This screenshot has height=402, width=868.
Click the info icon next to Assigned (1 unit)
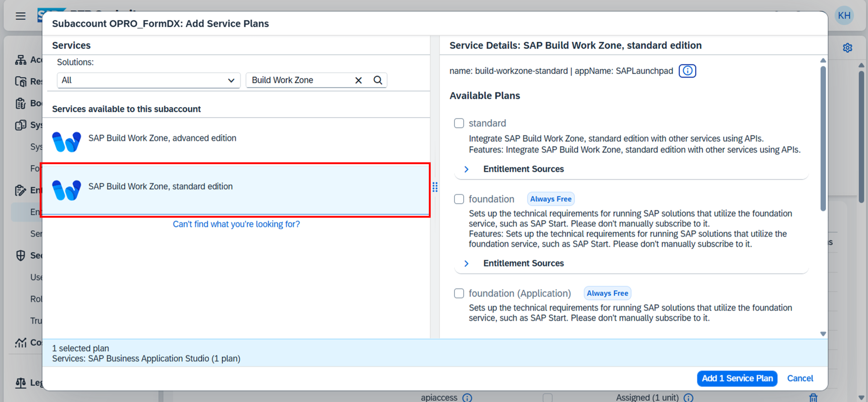[688, 398]
